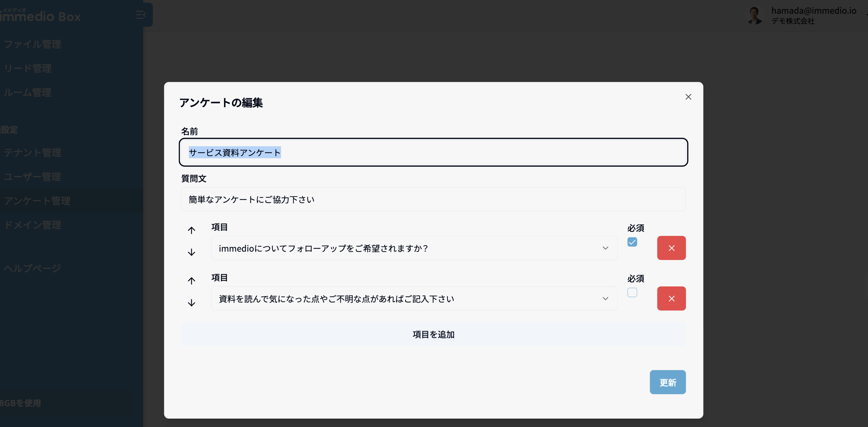The width and height of the screenshot is (868, 427).
Task: Move the second item up with arrow
Action: [x=191, y=281]
